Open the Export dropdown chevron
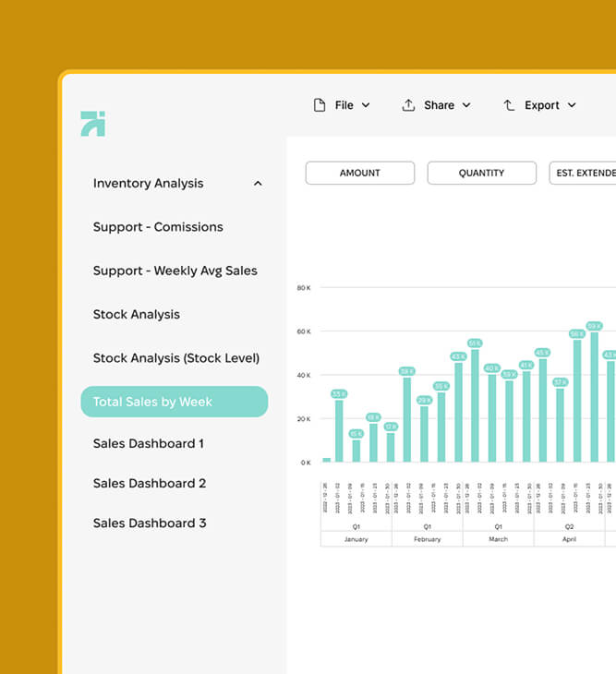 pyautogui.click(x=572, y=105)
